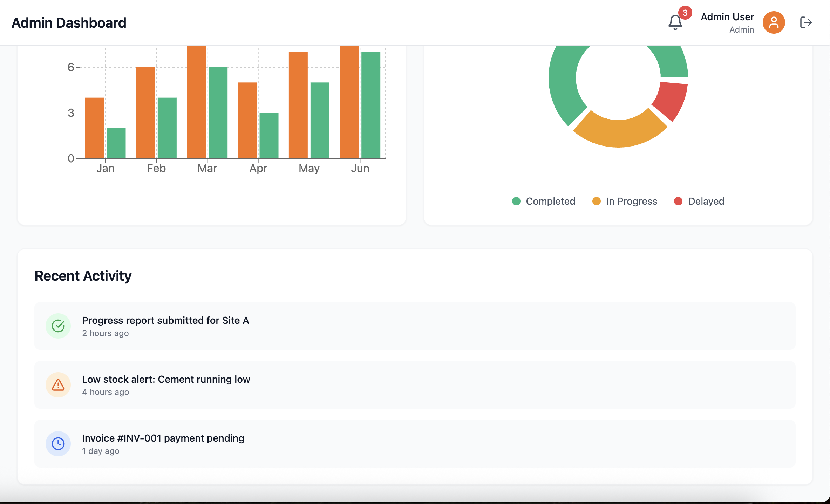Click the logout arrow icon
Image resolution: width=830 pixels, height=504 pixels.
pos(806,23)
